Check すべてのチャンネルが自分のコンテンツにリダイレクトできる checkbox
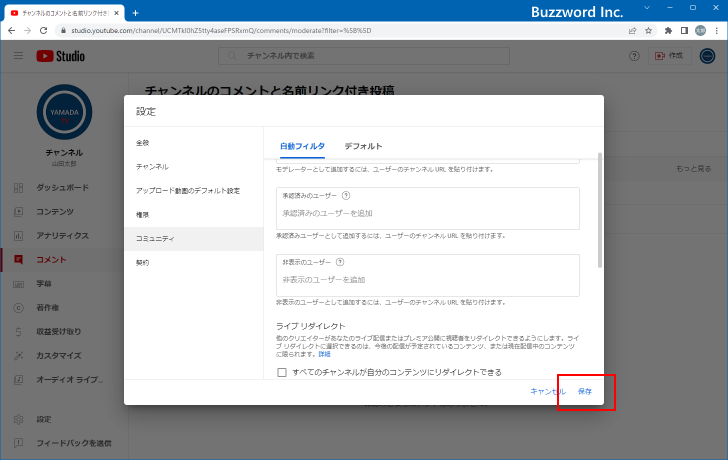The width and height of the screenshot is (728, 460). [282, 372]
